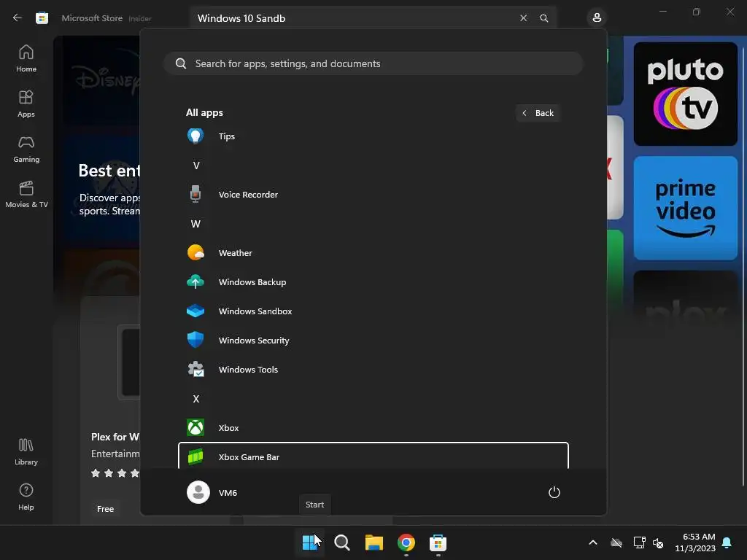Click the Free button for Plex
The height and width of the screenshot is (560, 747).
tap(105, 508)
